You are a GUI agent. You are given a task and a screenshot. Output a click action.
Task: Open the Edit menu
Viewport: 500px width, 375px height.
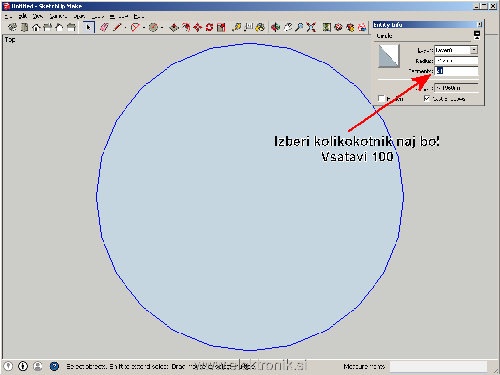pyautogui.click(x=23, y=16)
